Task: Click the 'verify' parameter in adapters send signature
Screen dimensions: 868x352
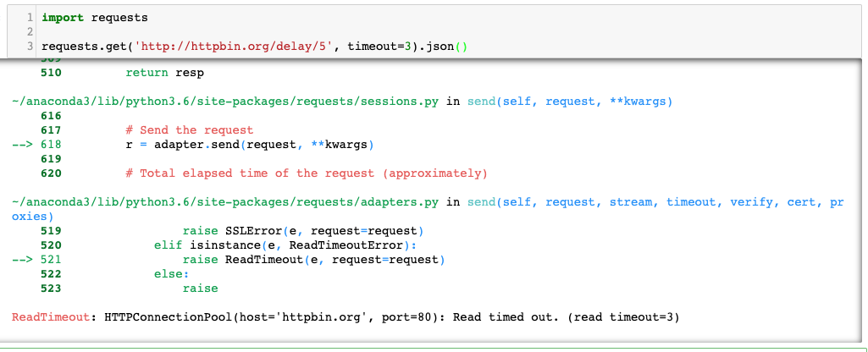Action: (752, 202)
